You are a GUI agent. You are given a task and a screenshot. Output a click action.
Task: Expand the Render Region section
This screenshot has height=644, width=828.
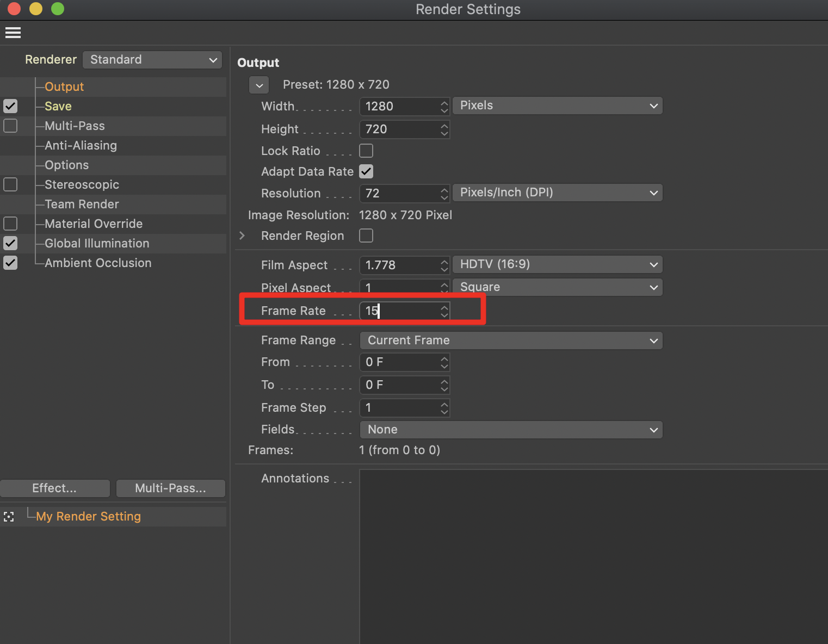[242, 236]
